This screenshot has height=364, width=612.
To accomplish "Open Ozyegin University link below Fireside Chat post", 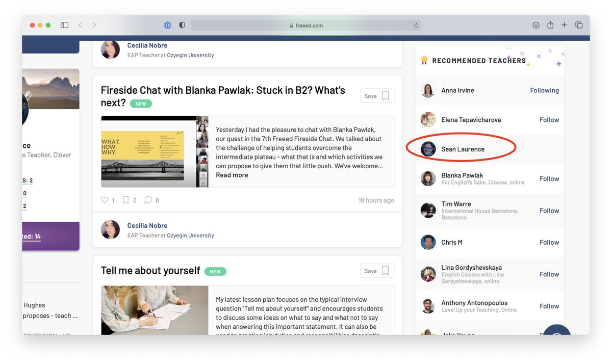I will (190, 236).
